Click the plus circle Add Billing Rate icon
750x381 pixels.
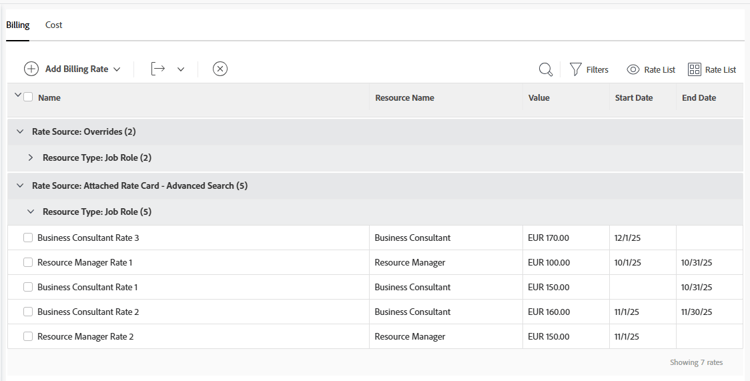pos(31,69)
